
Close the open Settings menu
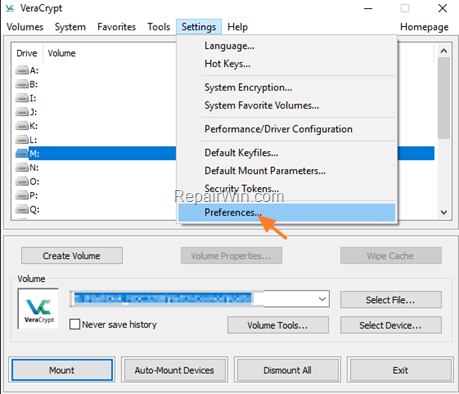tap(199, 27)
